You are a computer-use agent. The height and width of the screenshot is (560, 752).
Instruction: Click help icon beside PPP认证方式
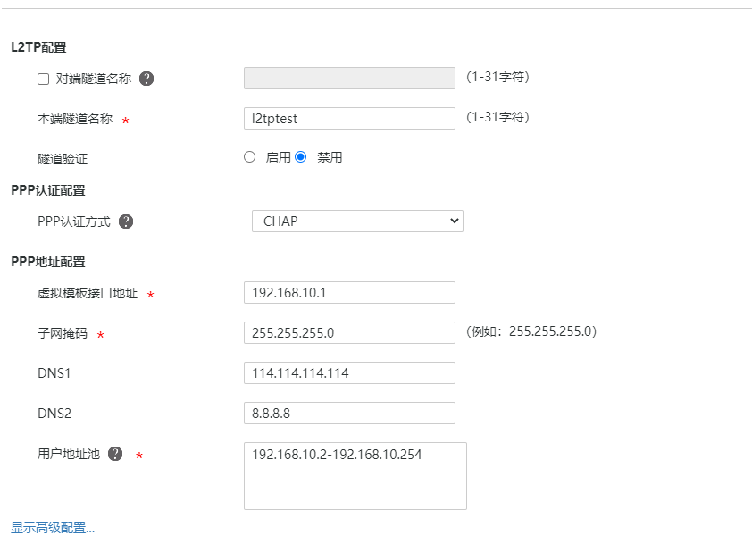(x=126, y=221)
